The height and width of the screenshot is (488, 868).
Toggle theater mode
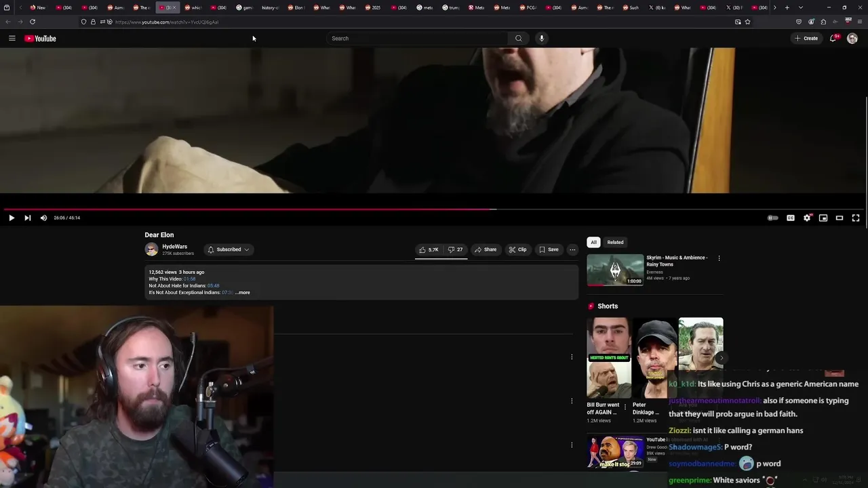coord(840,218)
